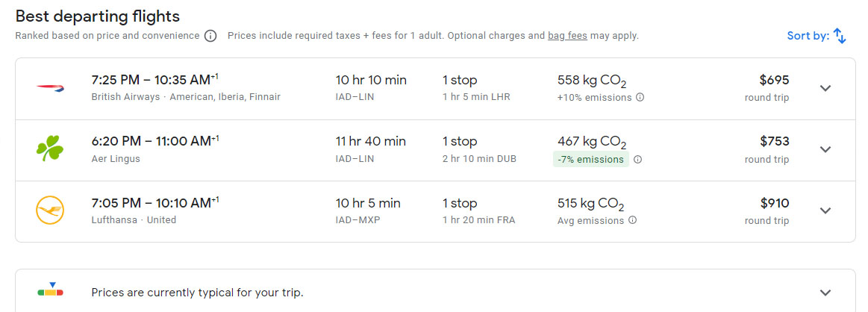Click info icon next to +10% emissions
Screen dimensions: 868x312
tap(640, 98)
